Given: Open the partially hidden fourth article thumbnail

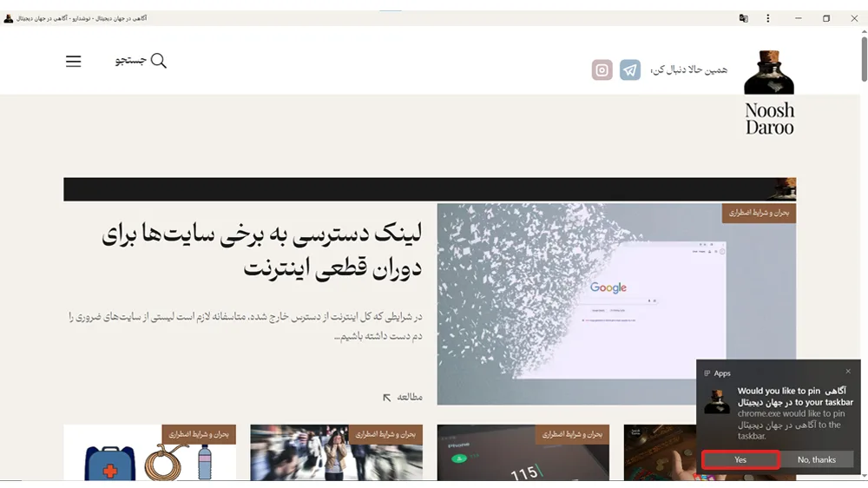Looking at the screenshot, I should [x=660, y=452].
